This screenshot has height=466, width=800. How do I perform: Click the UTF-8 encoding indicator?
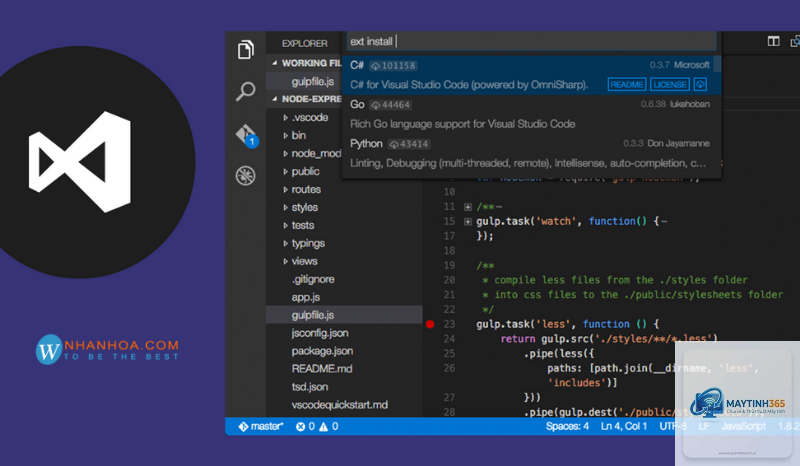click(x=672, y=426)
